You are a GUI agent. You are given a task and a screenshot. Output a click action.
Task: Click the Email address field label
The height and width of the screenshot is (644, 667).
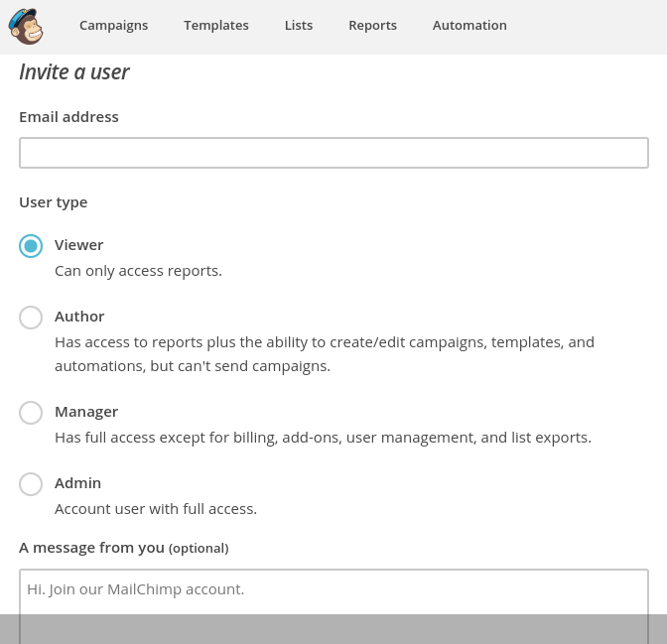68,117
